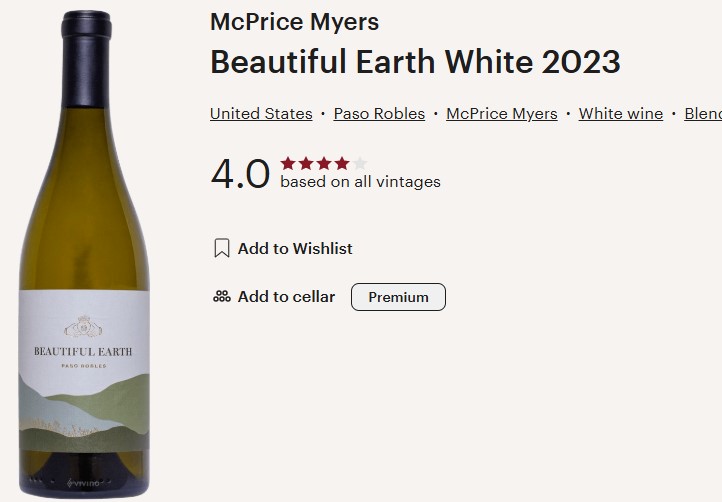The image size is (722, 502).
Task: Open the underlined McPrice Myers breadcrumb link
Action: pos(501,114)
